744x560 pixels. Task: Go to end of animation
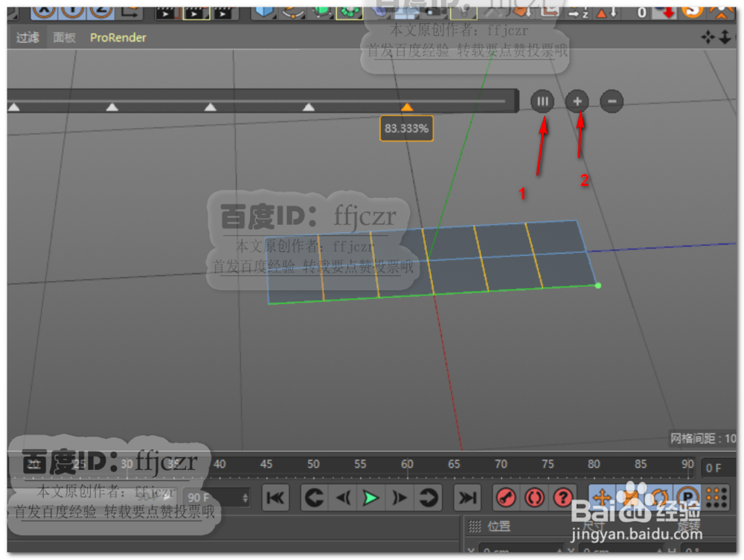click(467, 498)
